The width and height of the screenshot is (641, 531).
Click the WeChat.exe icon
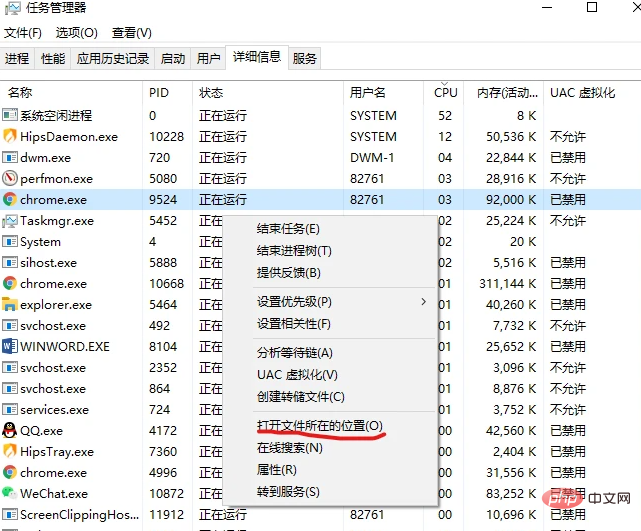click(x=9, y=493)
